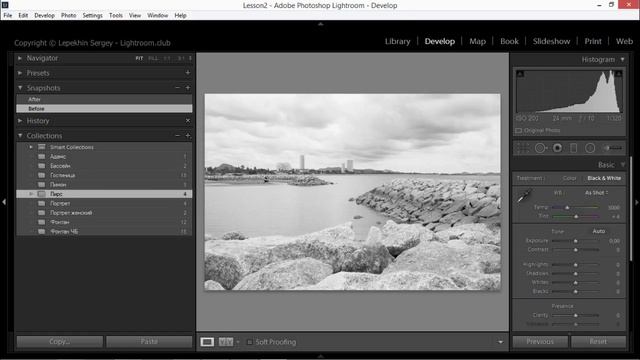The image size is (640, 360).
Task: Open white balance As Shot dropdown
Action: pos(596,193)
